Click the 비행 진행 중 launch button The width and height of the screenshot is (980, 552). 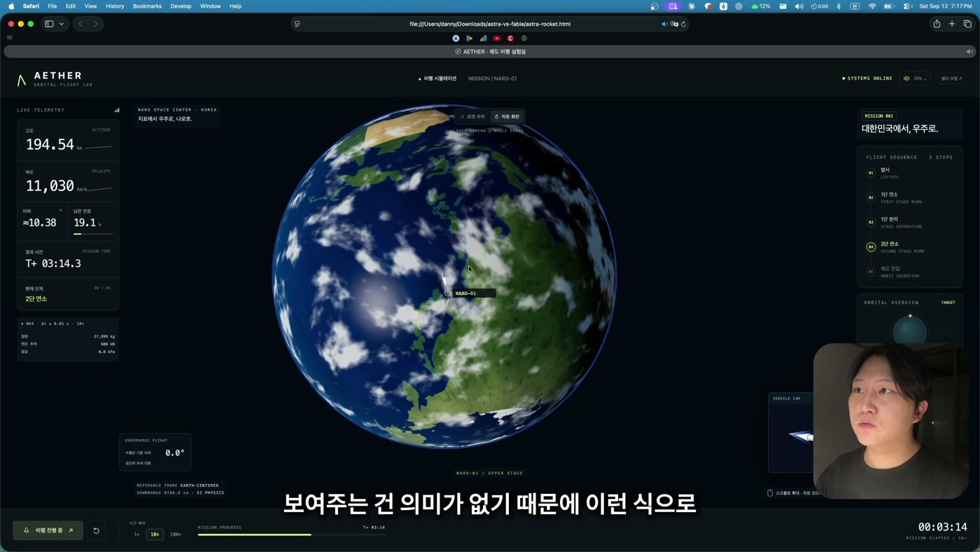48,530
